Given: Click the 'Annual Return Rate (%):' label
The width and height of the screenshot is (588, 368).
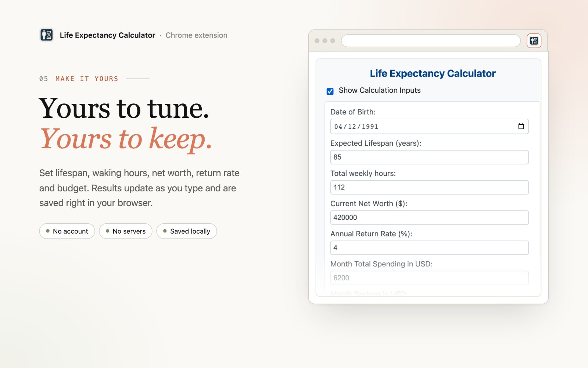Looking at the screenshot, I should point(371,234).
